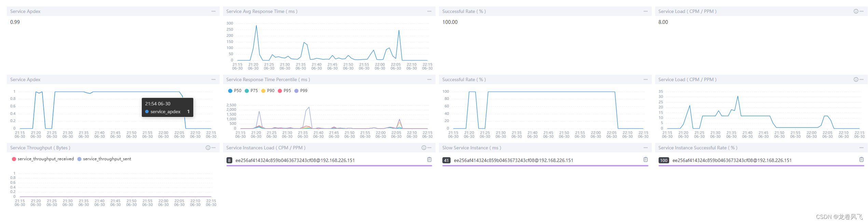Open more menu of Service Load line chart panel
This screenshot has width=868, height=223.
click(x=862, y=79)
